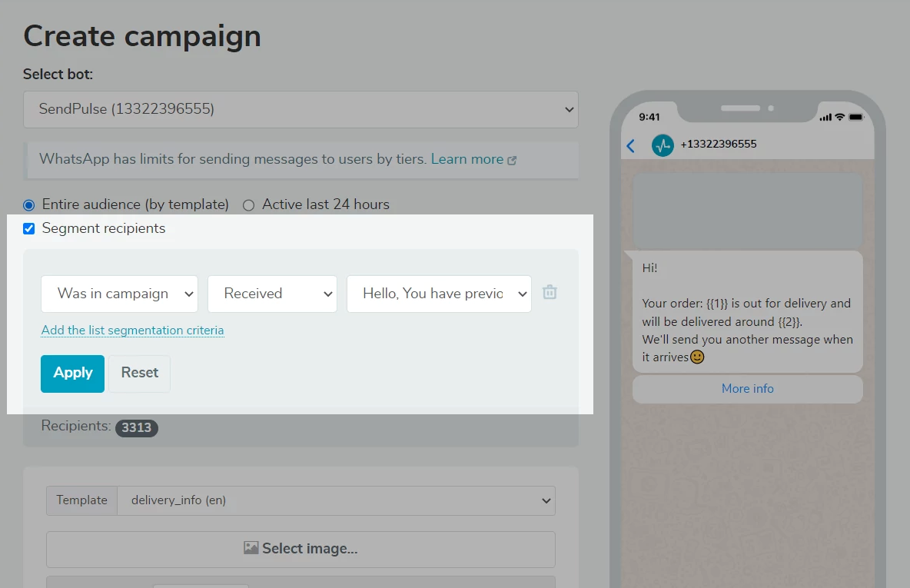910x588 pixels.
Task: Click the Select image... button
Action: pyautogui.click(x=301, y=549)
